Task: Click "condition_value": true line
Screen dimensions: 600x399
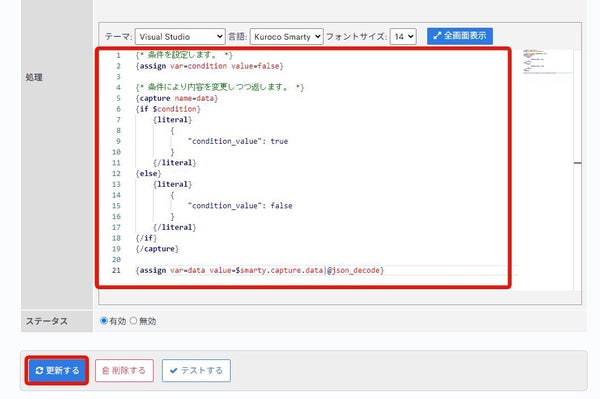Action: tap(238, 141)
